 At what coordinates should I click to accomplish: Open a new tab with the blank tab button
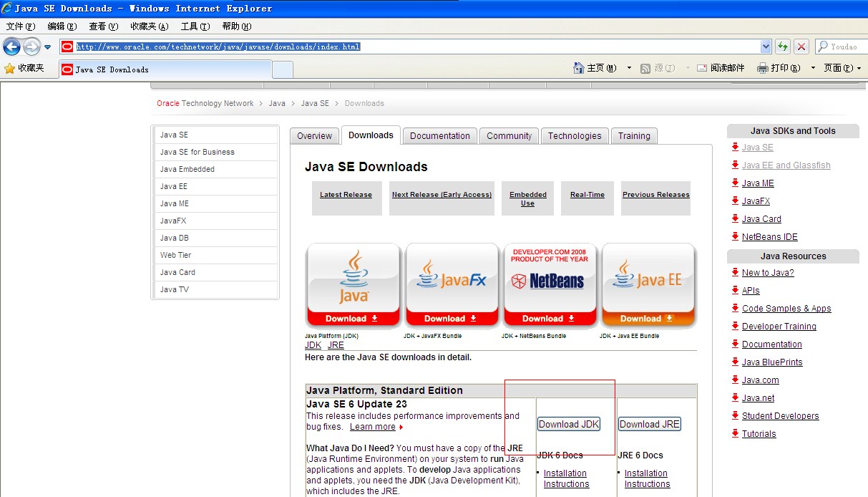click(x=283, y=69)
